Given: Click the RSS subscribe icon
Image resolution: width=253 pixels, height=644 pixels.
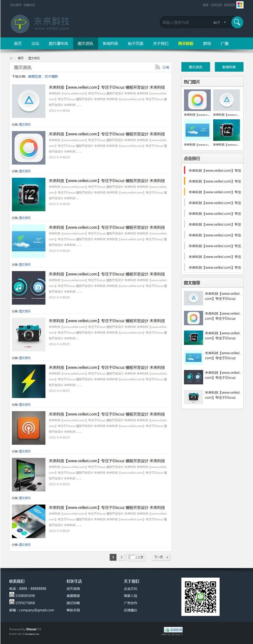Looking at the screenshot, I should 157,67.
